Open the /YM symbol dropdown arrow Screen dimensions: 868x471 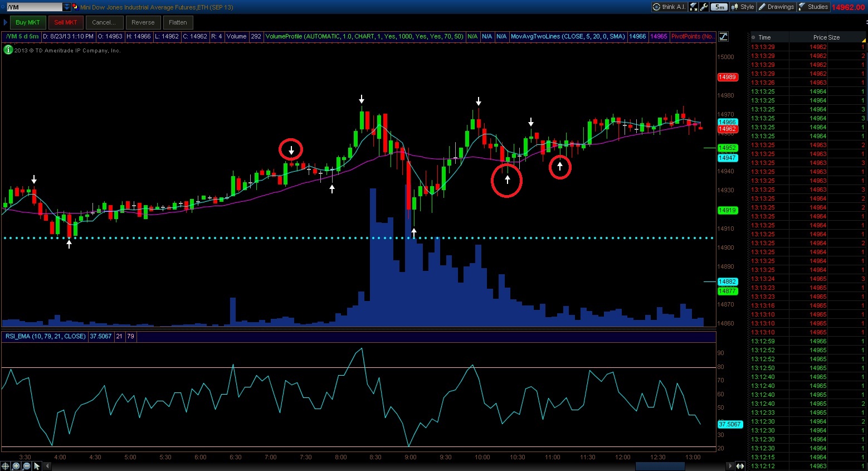point(67,7)
